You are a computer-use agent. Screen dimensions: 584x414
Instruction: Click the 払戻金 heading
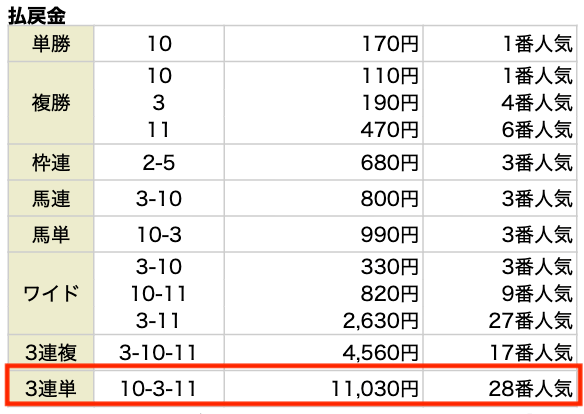pos(37,16)
